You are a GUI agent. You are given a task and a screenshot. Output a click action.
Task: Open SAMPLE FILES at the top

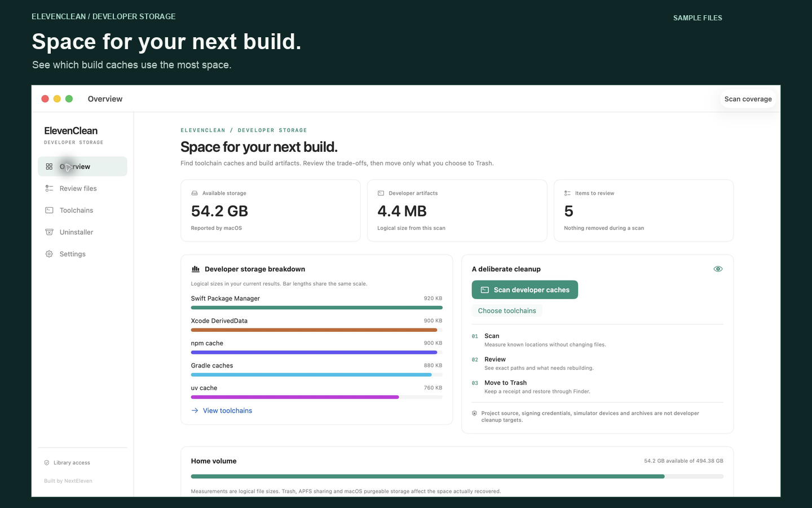[698, 18]
